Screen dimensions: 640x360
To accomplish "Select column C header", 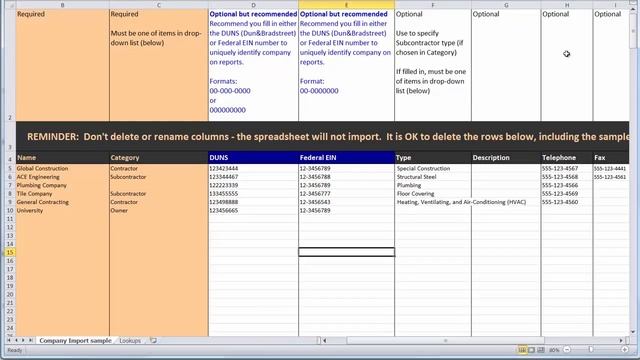I will [x=159, y=5].
